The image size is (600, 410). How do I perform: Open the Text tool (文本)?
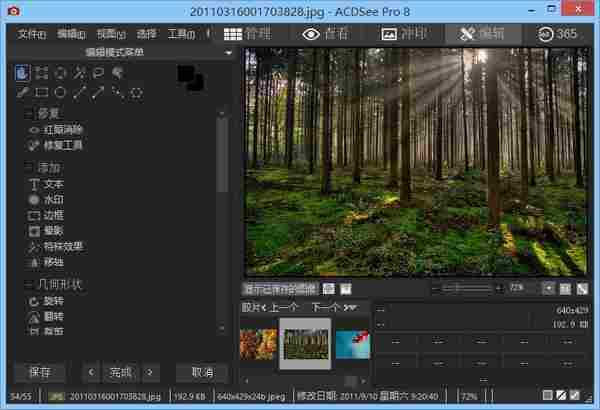(52, 185)
